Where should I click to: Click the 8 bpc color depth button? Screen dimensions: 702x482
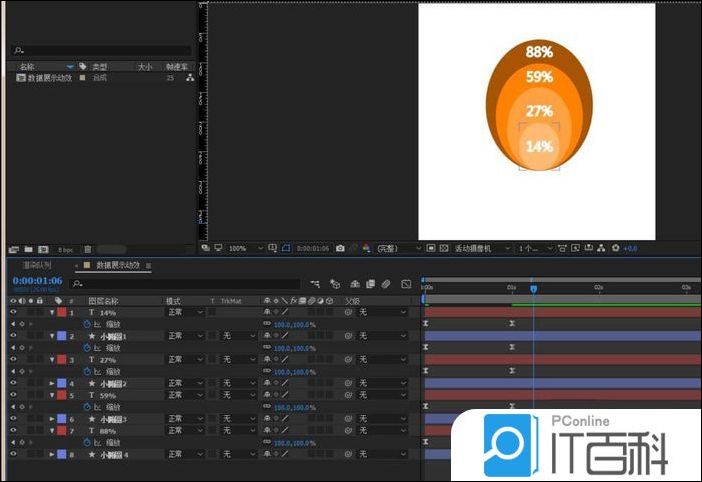[x=65, y=250]
